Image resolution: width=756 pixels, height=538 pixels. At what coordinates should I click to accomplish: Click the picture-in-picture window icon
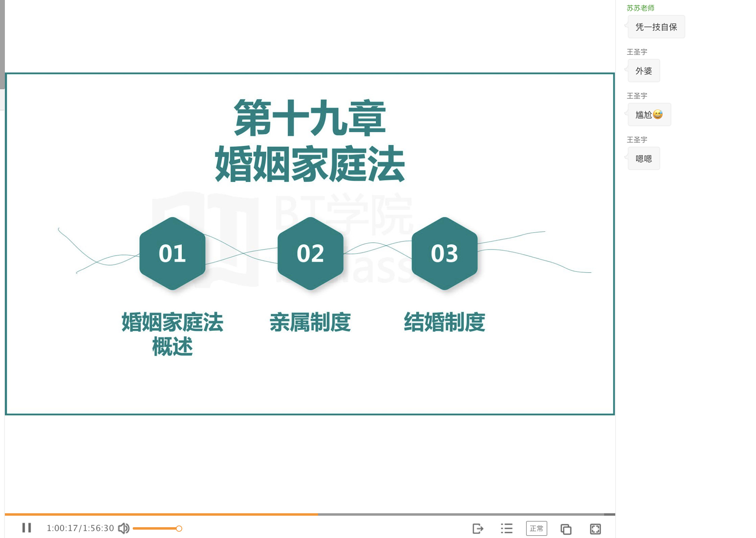pos(566,529)
